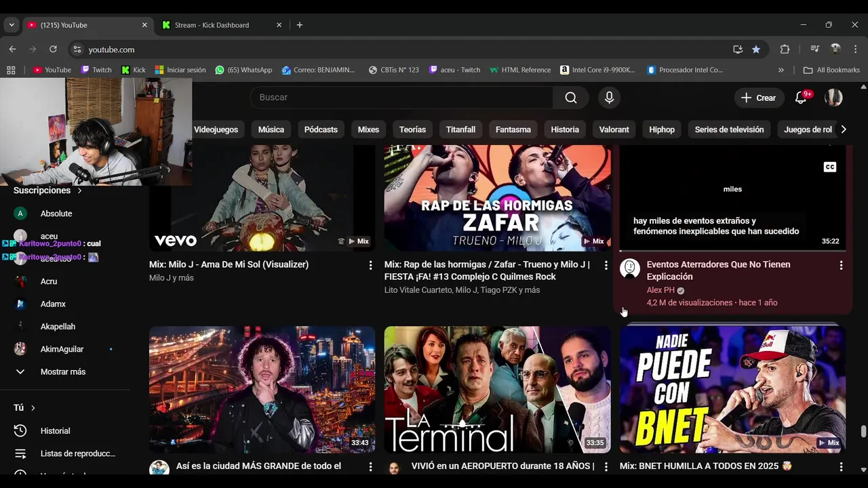Open Alex PH channel avatar
This screenshot has width=868, height=488.
630,268
